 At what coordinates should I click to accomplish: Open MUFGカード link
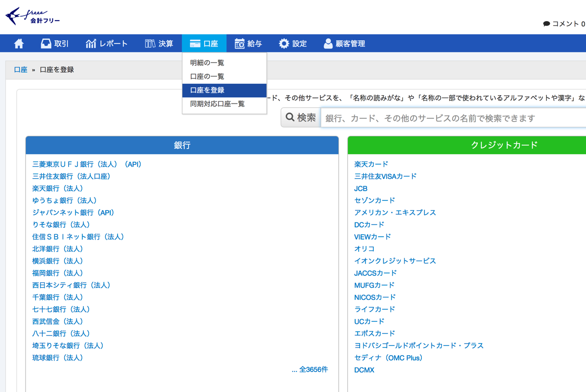[x=374, y=285]
